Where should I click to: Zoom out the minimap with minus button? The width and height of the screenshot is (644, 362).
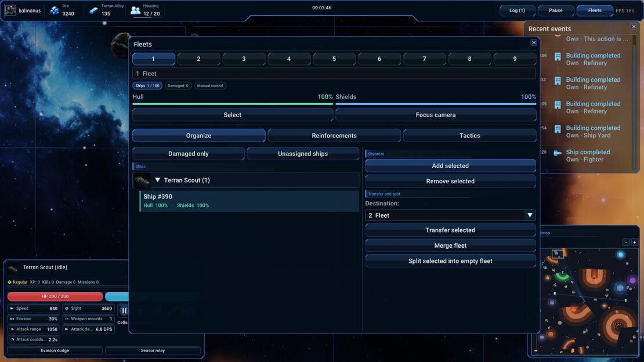[x=625, y=242]
